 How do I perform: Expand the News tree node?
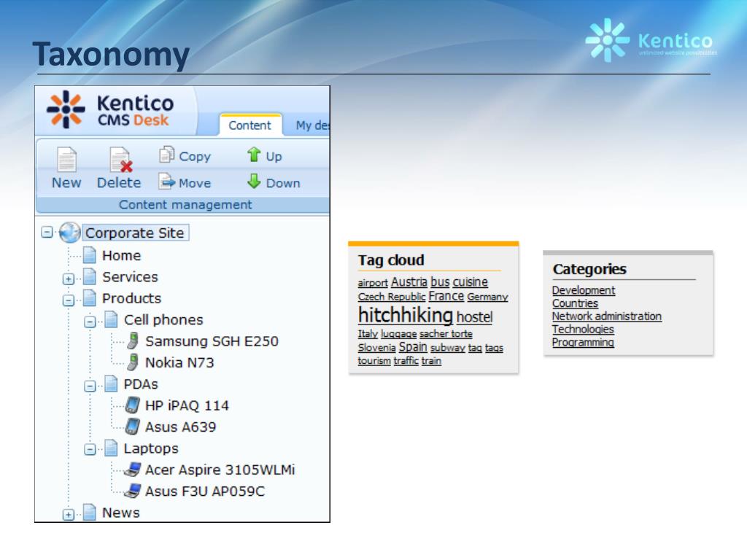click(x=69, y=514)
